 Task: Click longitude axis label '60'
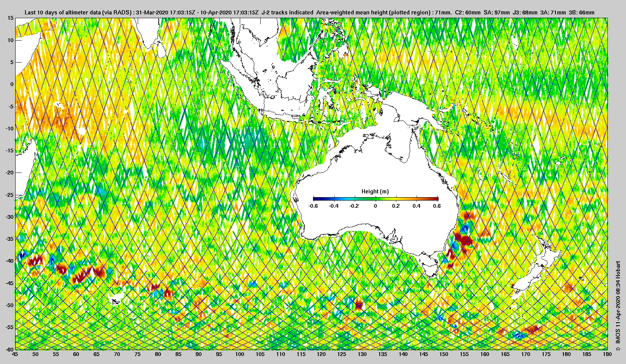point(76,354)
